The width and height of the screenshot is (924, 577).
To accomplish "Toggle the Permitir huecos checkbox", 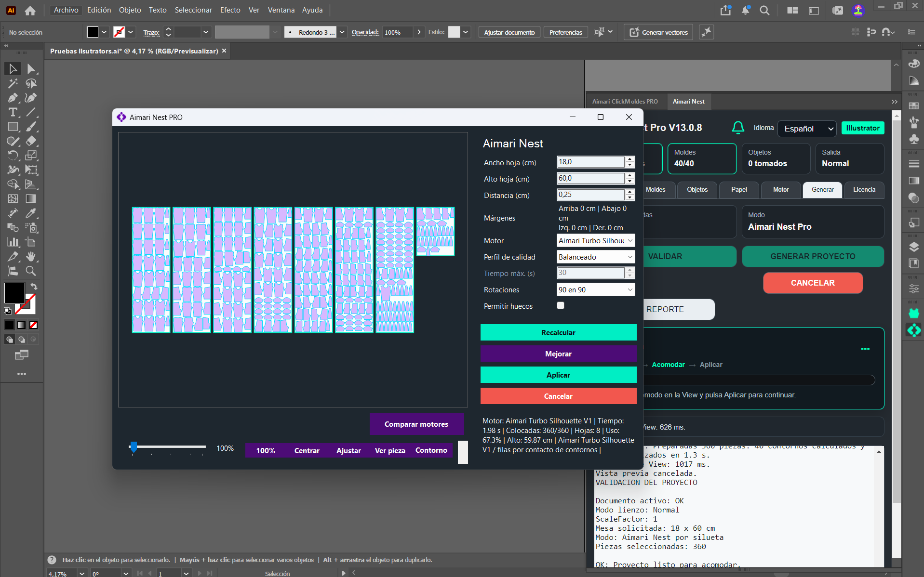I will tap(561, 305).
